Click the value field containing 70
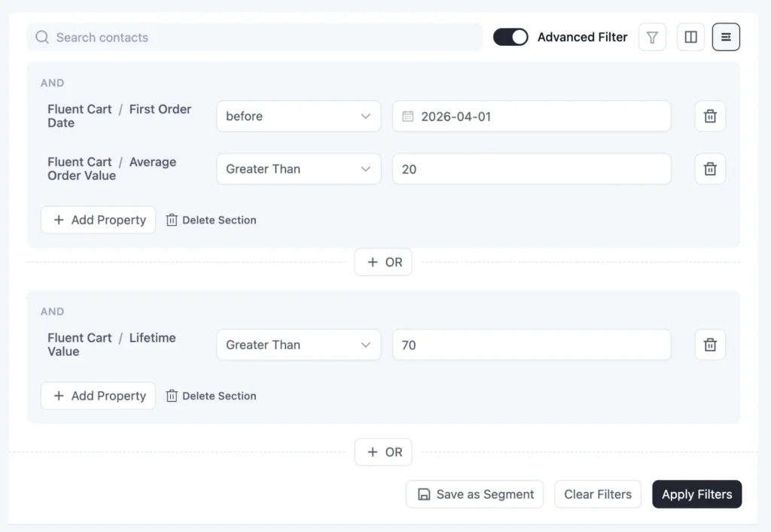The width and height of the screenshot is (771, 532). tap(532, 345)
